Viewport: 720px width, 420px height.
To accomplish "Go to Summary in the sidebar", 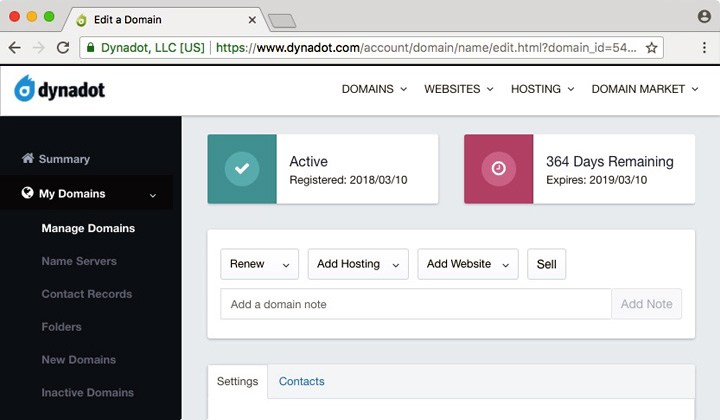I will (64, 159).
